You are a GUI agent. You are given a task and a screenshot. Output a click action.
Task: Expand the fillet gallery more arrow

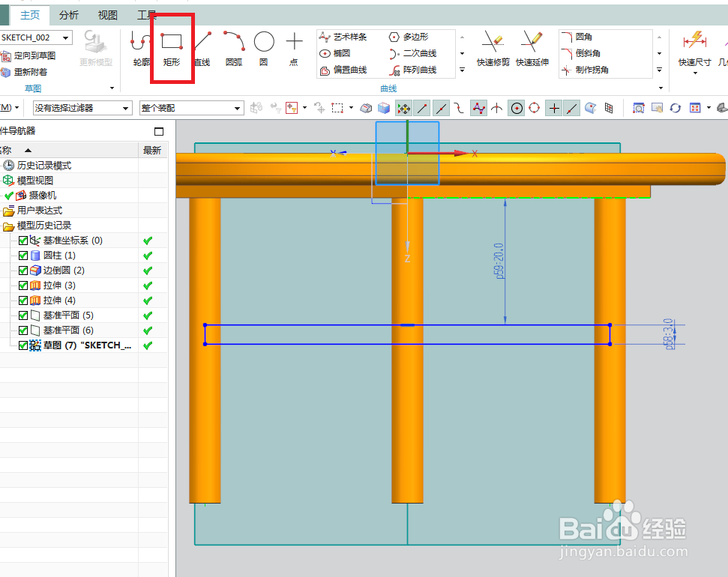click(659, 70)
